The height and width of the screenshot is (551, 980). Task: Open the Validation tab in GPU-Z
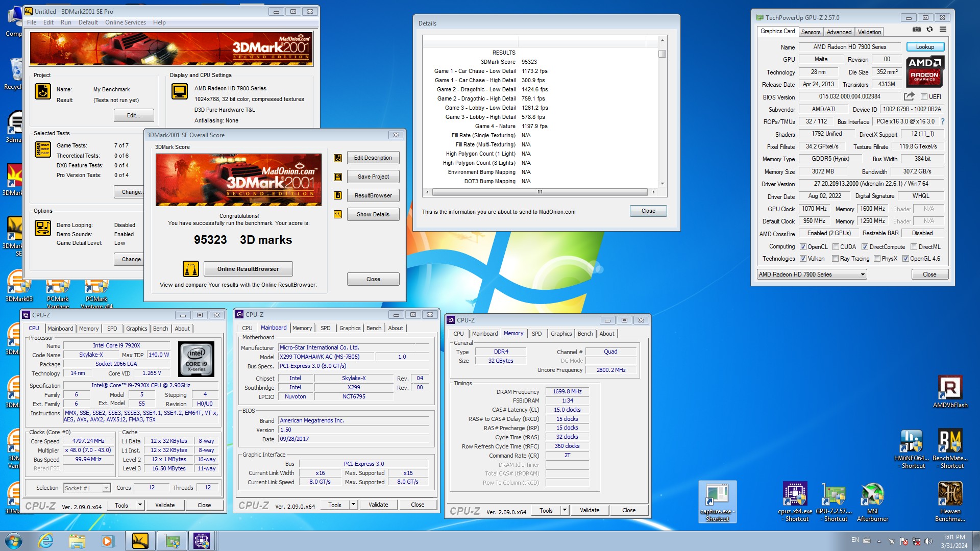pos(869,32)
